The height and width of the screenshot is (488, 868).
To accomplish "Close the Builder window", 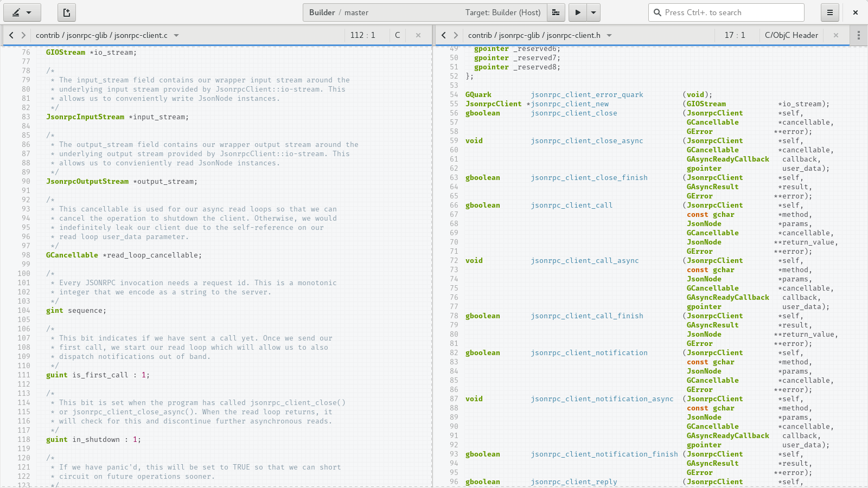I will click(856, 12).
